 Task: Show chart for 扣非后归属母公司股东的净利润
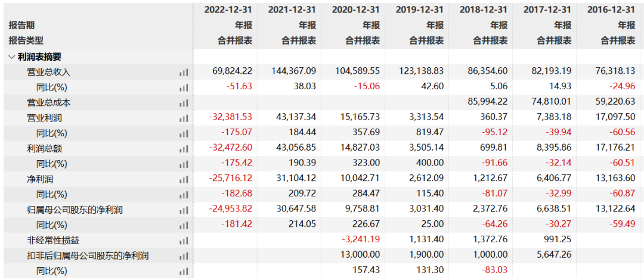[x=184, y=257]
